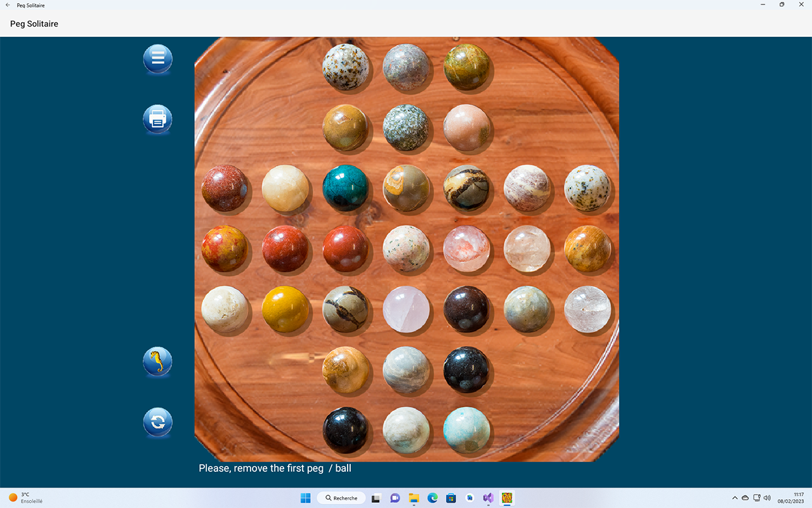
Task: Click the pink rose quartz marble
Action: coord(407,309)
